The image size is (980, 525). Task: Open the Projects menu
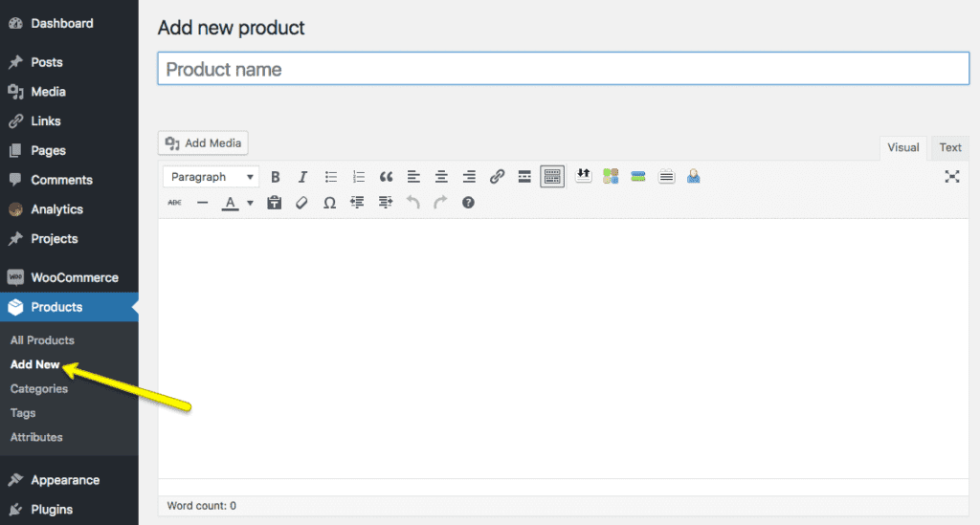pyautogui.click(x=69, y=238)
